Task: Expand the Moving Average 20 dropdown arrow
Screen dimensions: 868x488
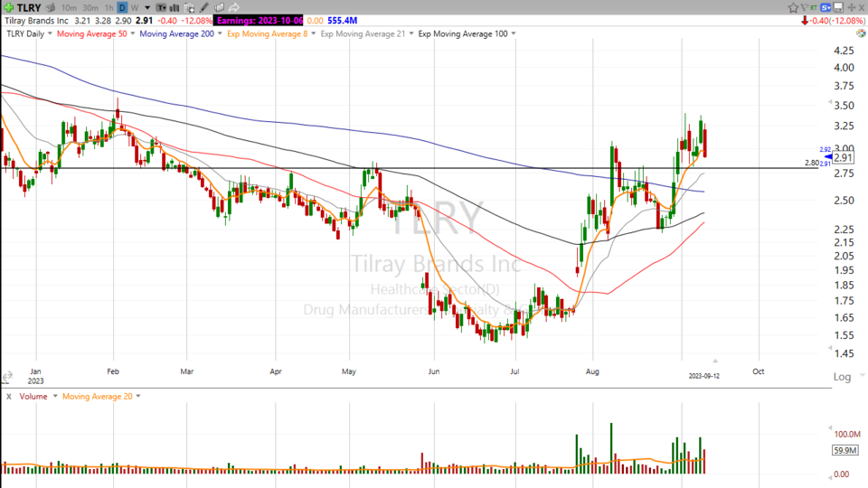Action: pos(137,396)
